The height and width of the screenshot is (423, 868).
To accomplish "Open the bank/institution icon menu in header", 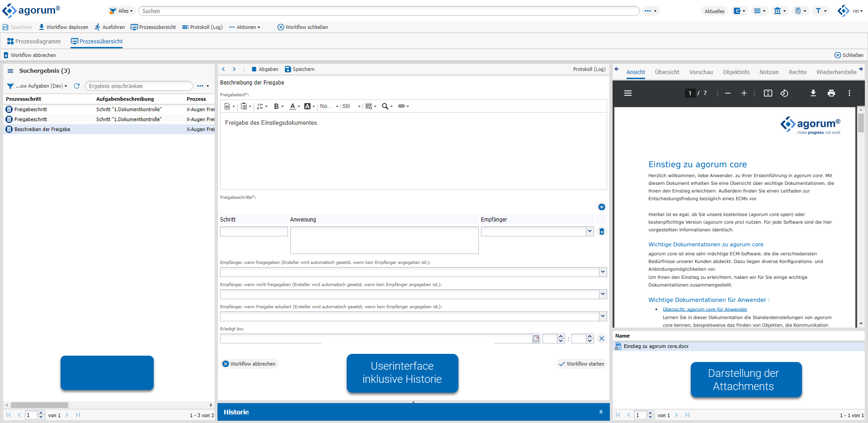I will tap(780, 11).
